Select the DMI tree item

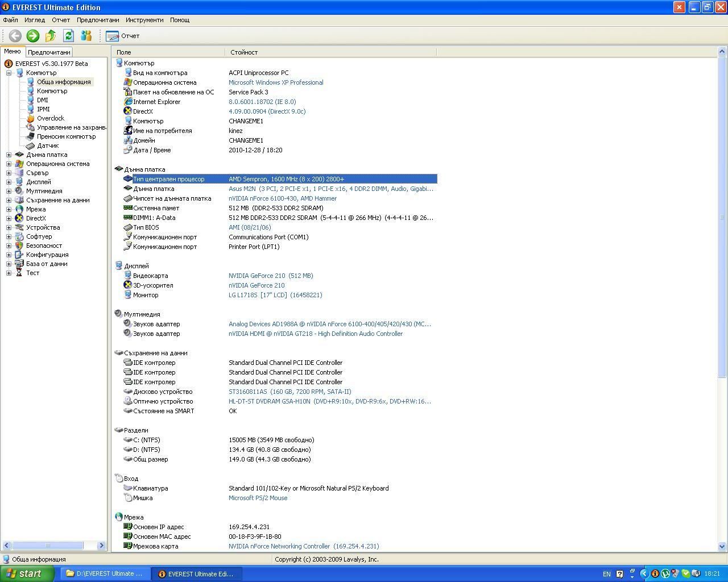(43, 100)
